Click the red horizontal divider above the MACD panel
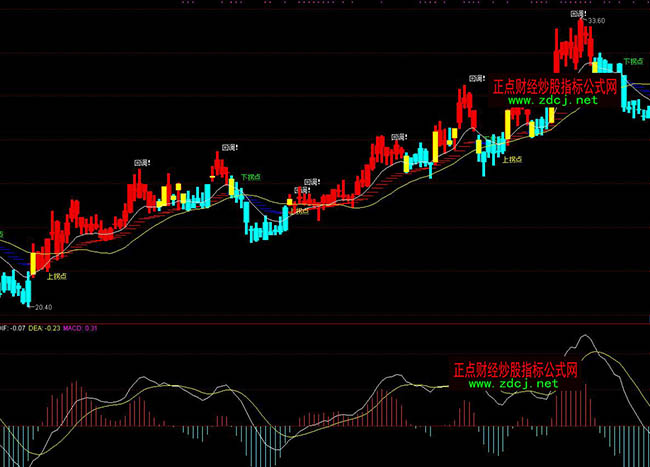 [x=325, y=322]
